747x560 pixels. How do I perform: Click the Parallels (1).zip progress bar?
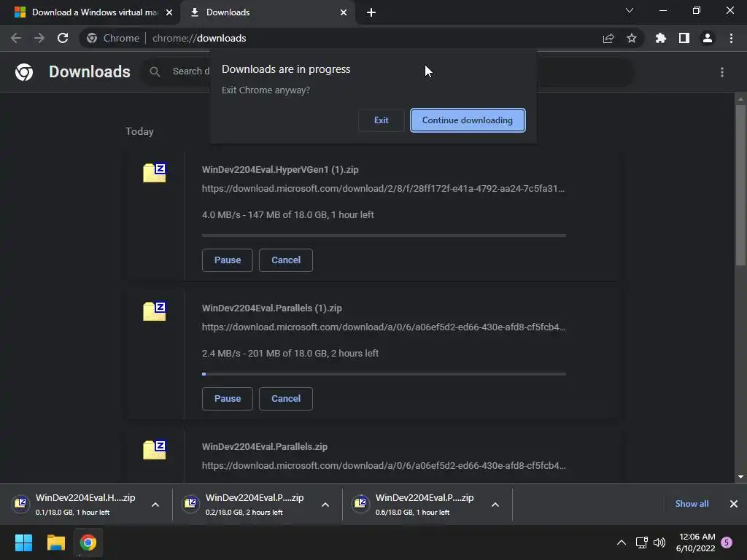384,374
